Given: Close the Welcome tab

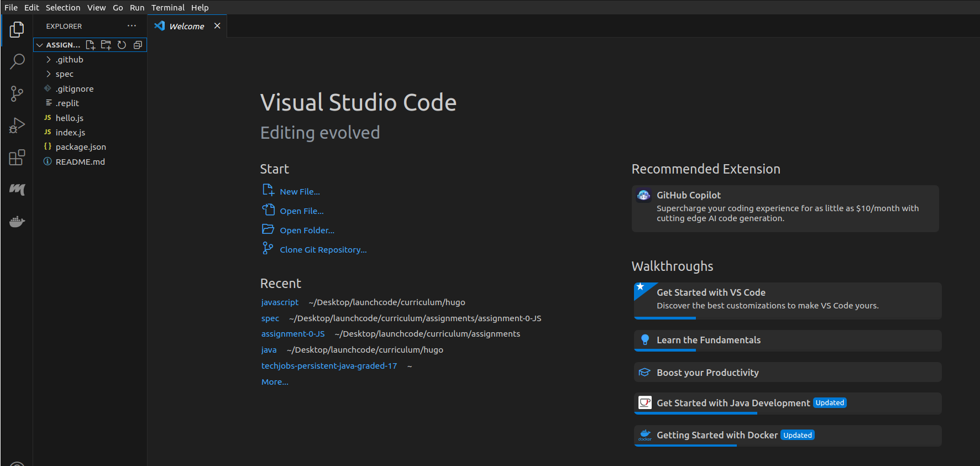Looking at the screenshot, I should pyautogui.click(x=217, y=26).
